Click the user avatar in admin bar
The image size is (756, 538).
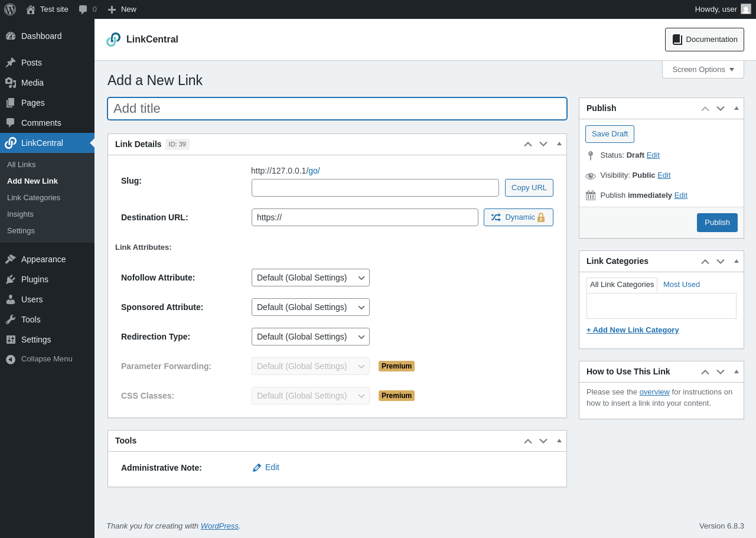pyautogui.click(x=746, y=9)
